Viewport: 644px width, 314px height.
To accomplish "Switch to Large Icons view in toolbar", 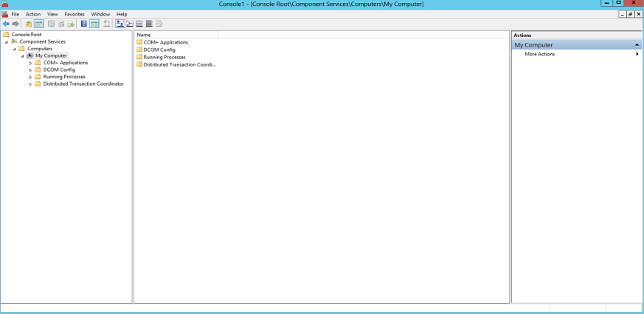I will (120, 24).
